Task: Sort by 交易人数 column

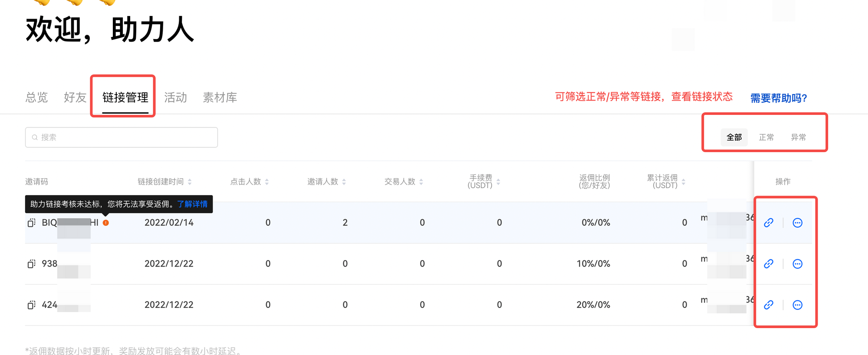Action: point(421,182)
